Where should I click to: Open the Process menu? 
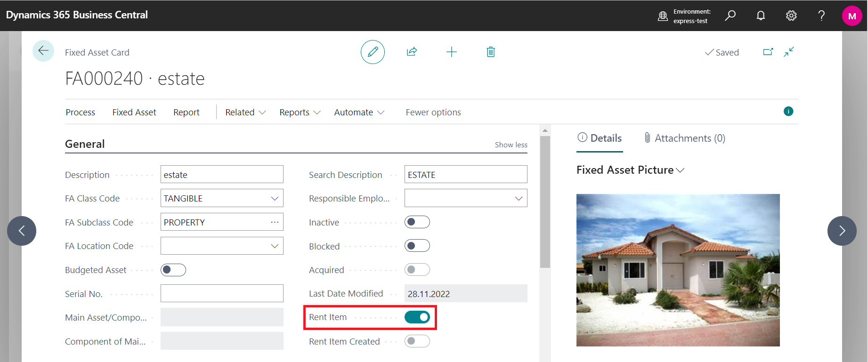pyautogui.click(x=81, y=112)
